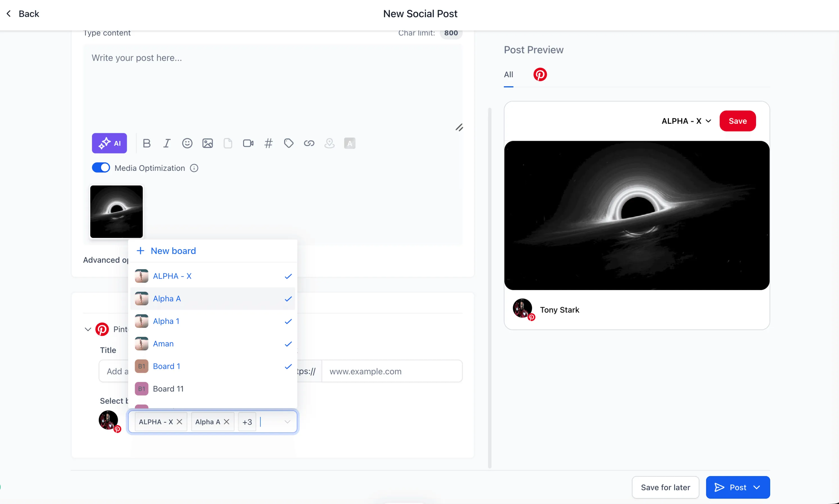Open the emoji picker
The width and height of the screenshot is (839, 504).
coord(187,143)
